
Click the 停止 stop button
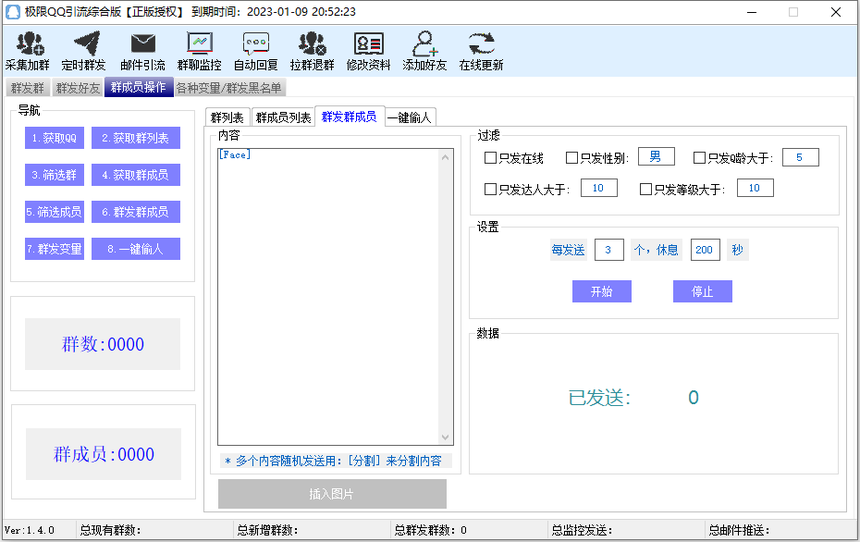[x=703, y=291]
